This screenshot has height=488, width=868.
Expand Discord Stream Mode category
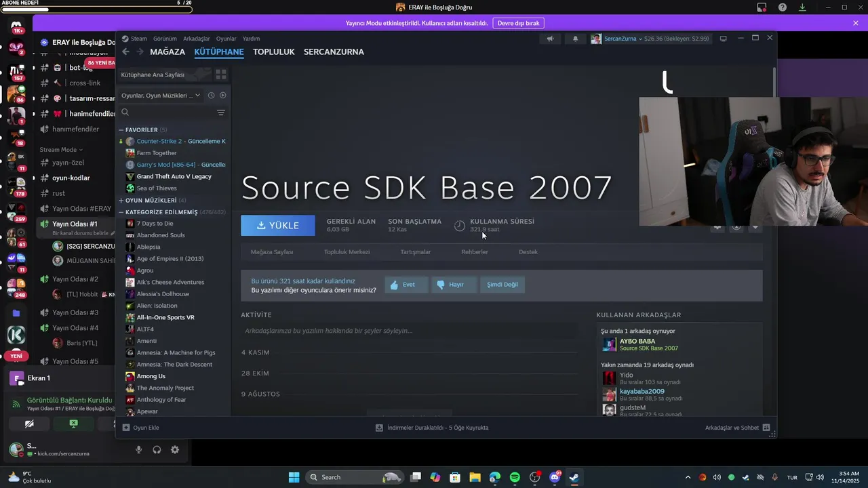coord(60,150)
